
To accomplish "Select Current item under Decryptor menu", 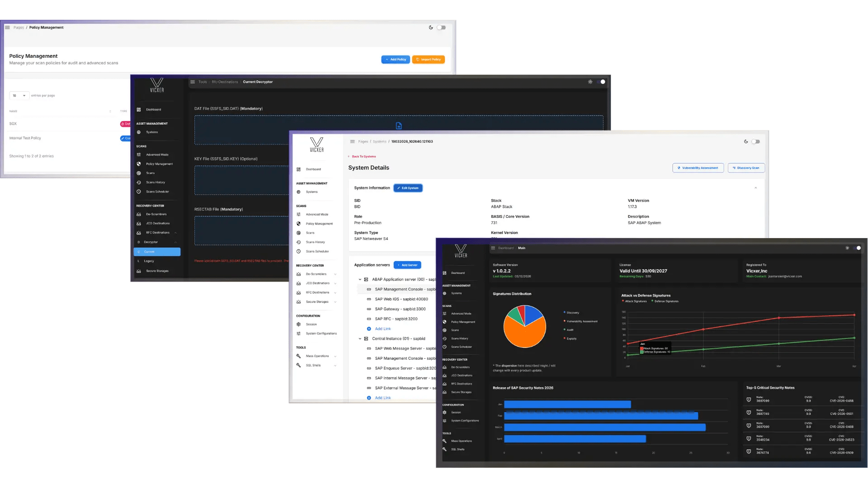I will [x=157, y=252].
